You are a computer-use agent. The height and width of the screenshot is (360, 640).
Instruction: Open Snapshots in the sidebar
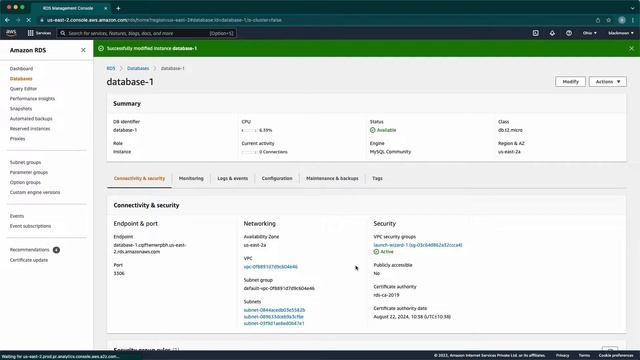pyautogui.click(x=21, y=109)
